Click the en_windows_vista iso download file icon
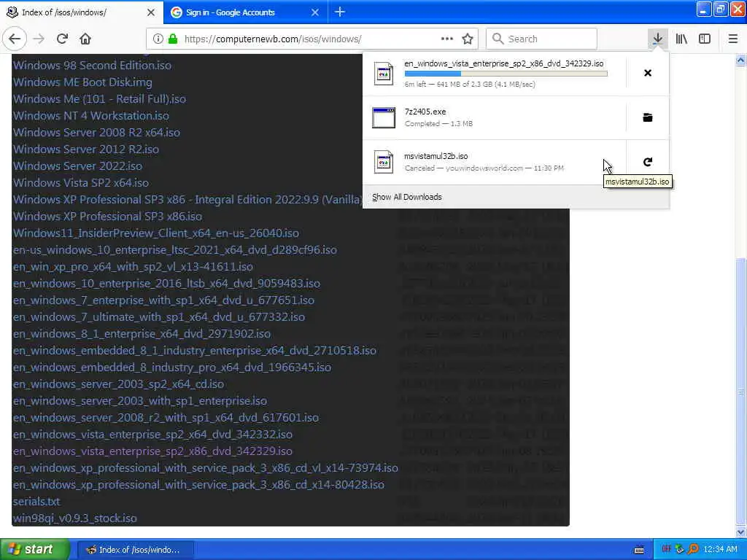Image resolution: width=747 pixels, height=560 pixels. tap(384, 74)
